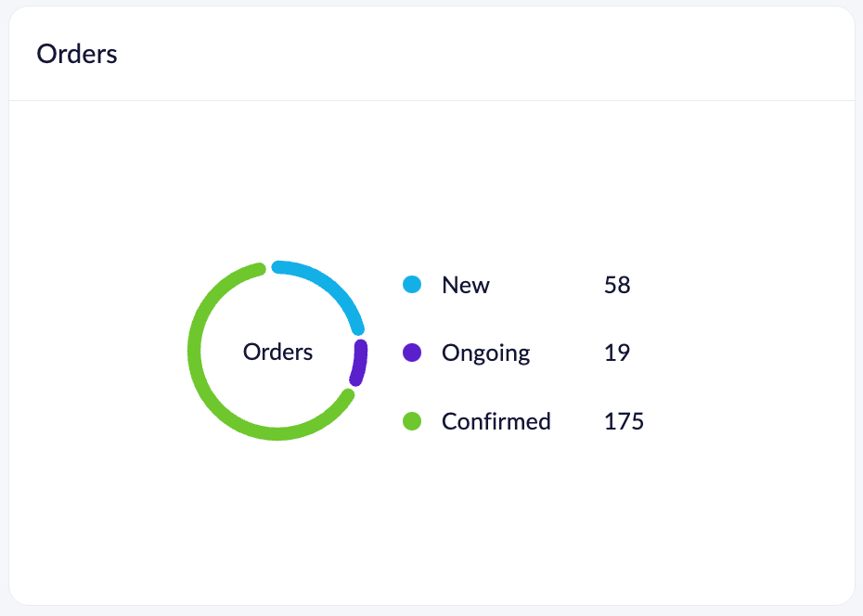Select the purple Ongoing arc in donut chart
This screenshot has width=863, height=616.
point(359,363)
